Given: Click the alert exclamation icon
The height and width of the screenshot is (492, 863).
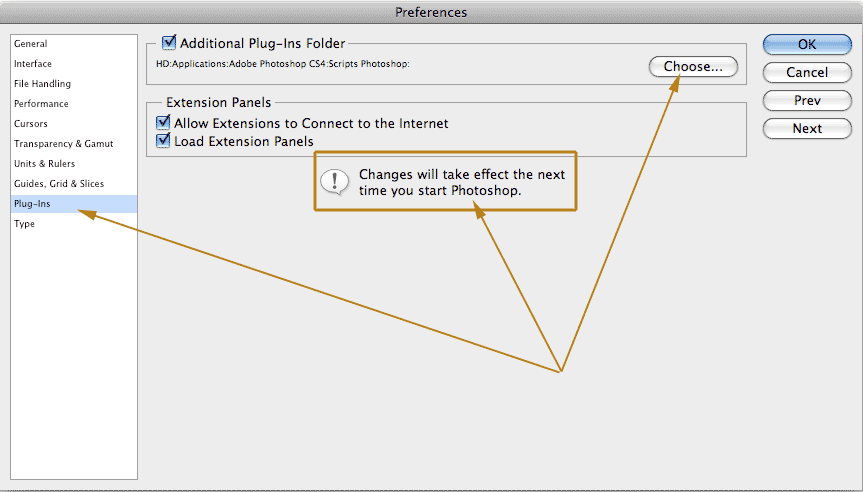Looking at the screenshot, I should 333,181.
